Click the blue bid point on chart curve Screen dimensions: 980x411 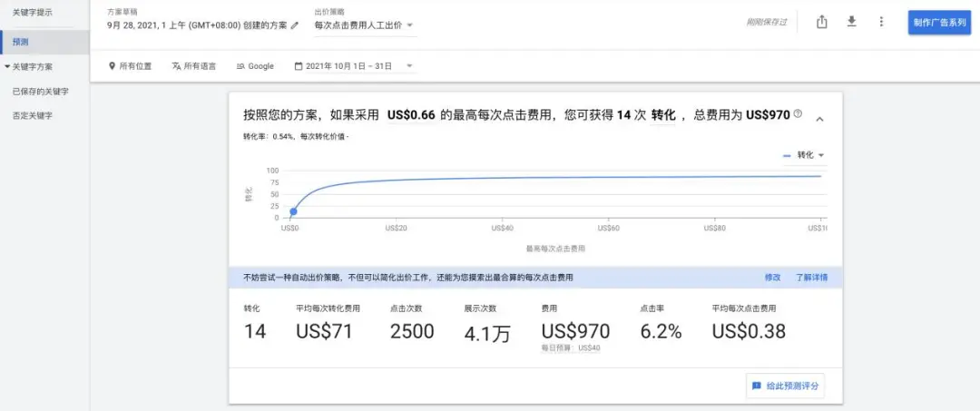[x=293, y=211]
